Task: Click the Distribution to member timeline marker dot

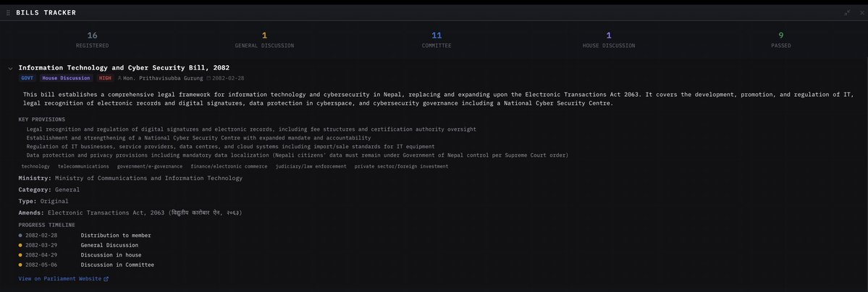Action: (x=20, y=236)
